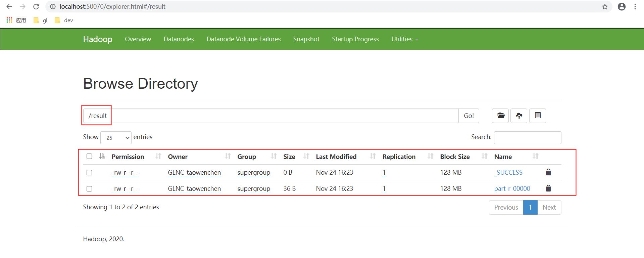The height and width of the screenshot is (258, 644).
Task: Open the part-r-00000 file link
Action: click(512, 188)
